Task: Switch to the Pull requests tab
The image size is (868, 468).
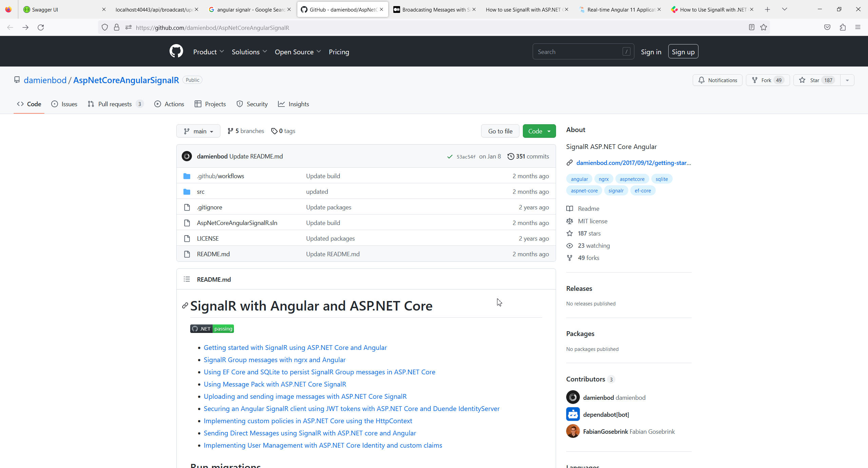Action: tap(115, 104)
